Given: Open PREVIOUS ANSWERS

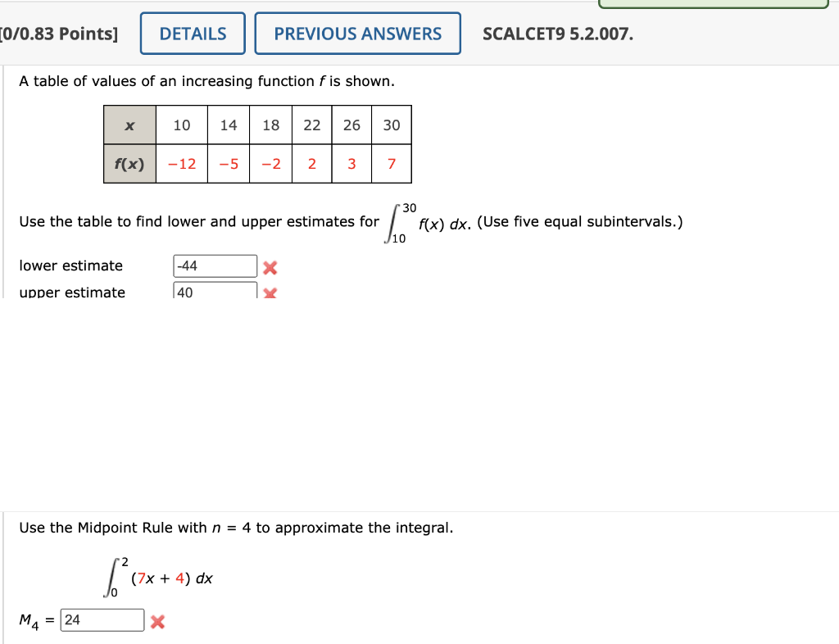Looking at the screenshot, I should (357, 33).
